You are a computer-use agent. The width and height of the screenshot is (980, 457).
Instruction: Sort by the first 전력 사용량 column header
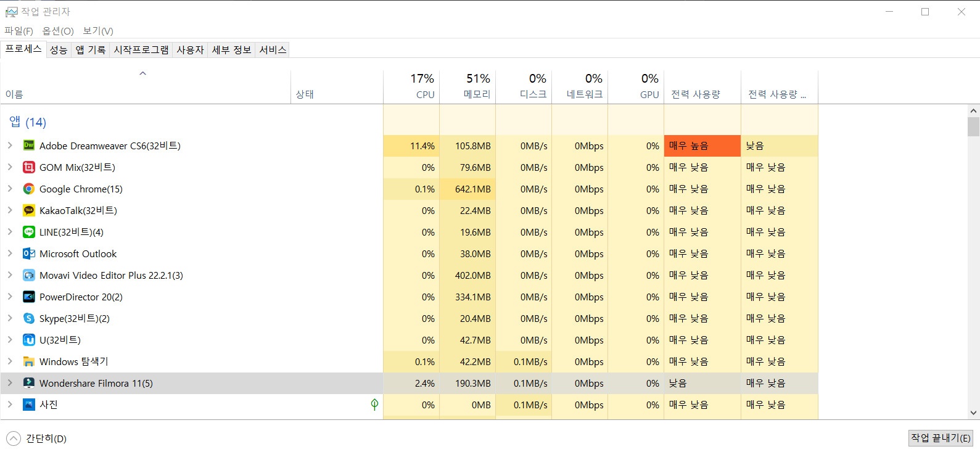pyautogui.click(x=702, y=87)
